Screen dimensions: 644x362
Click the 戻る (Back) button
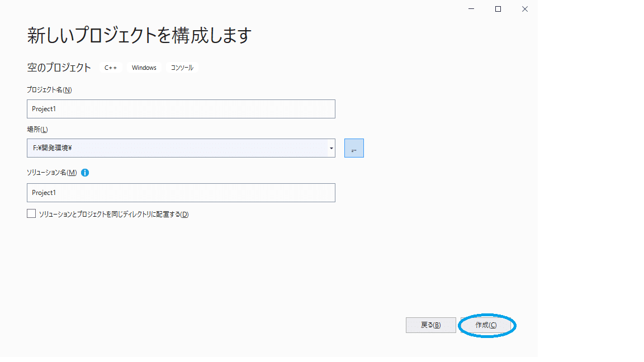click(x=430, y=325)
